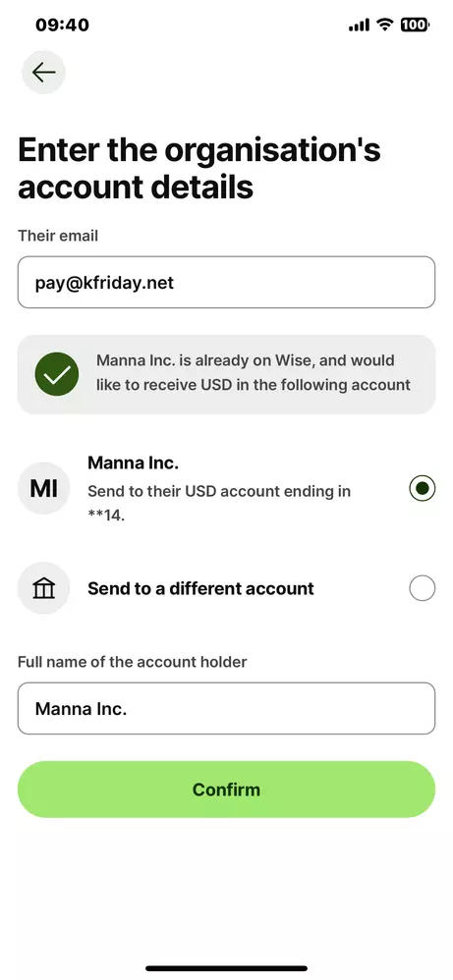
Task: Tap the 'already on Wise' info banner
Action: click(x=226, y=374)
